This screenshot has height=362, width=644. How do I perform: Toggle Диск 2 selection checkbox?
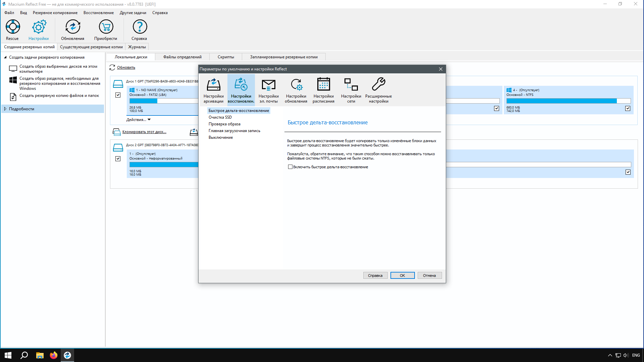click(x=118, y=159)
